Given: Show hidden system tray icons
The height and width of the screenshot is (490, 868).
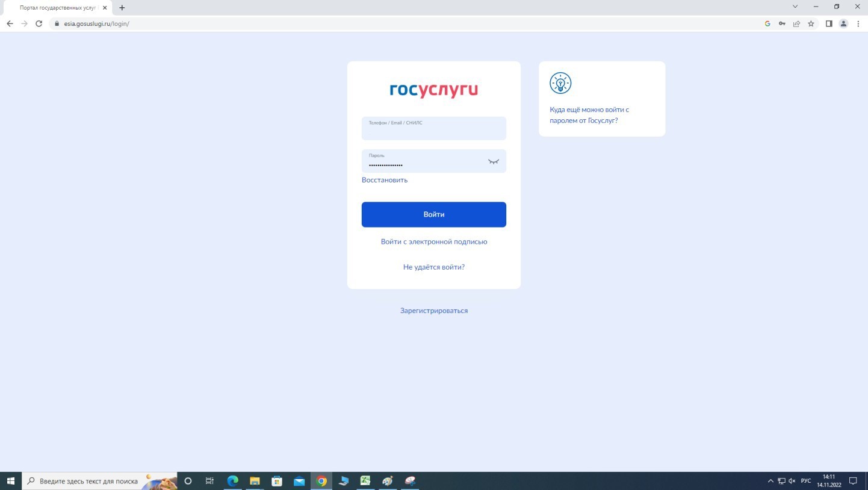Looking at the screenshot, I should click(770, 481).
